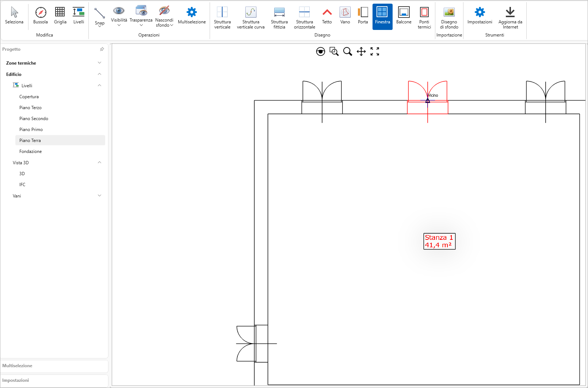The width and height of the screenshot is (588, 388).
Task: Select the Piano Primo level
Action: coord(31,130)
